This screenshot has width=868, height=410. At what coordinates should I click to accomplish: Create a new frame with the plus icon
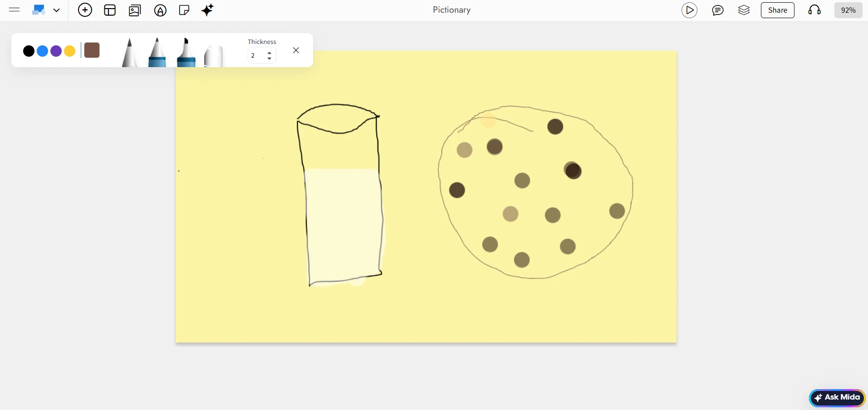(84, 10)
